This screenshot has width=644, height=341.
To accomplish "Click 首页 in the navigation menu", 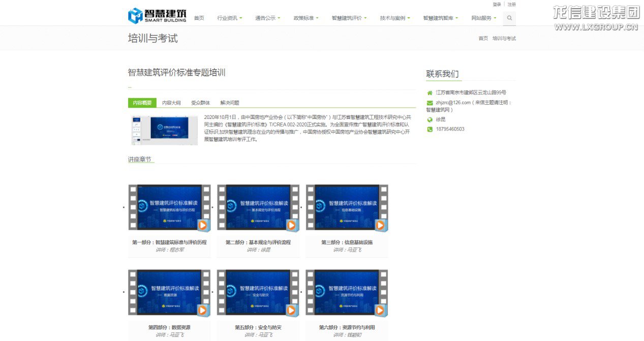I will pyautogui.click(x=198, y=17).
